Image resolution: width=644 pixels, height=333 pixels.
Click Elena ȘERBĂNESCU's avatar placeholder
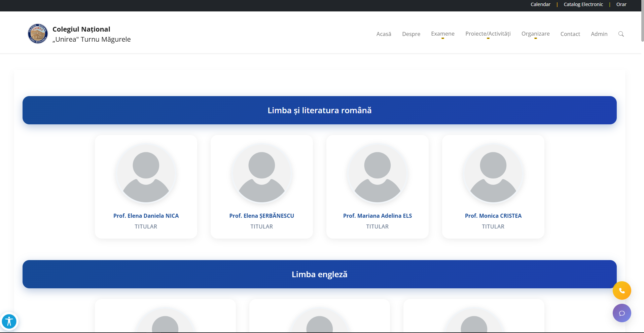pyautogui.click(x=262, y=173)
